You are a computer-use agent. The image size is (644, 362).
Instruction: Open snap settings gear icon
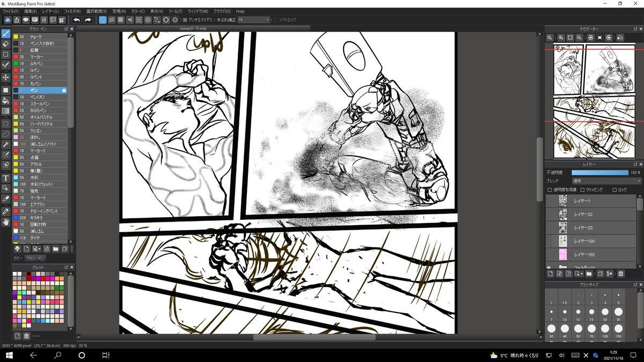click(175, 20)
